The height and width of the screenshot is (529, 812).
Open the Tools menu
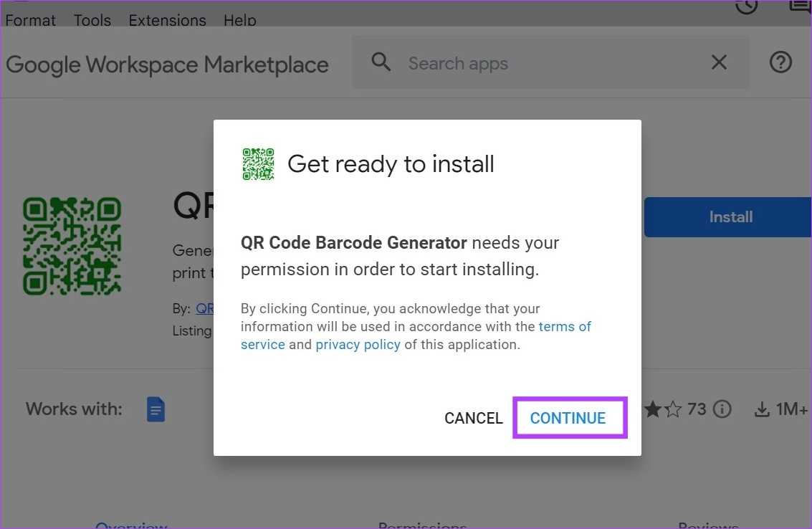click(x=92, y=20)
